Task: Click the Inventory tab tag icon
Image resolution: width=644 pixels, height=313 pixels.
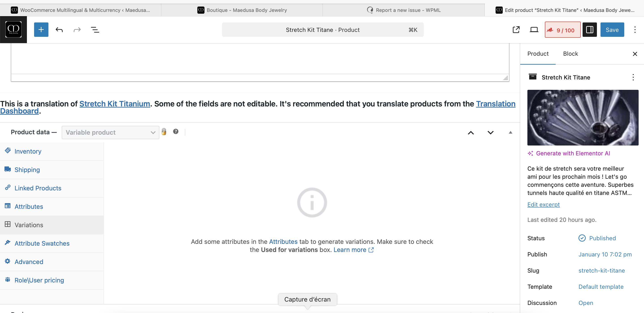Action: 8,150
